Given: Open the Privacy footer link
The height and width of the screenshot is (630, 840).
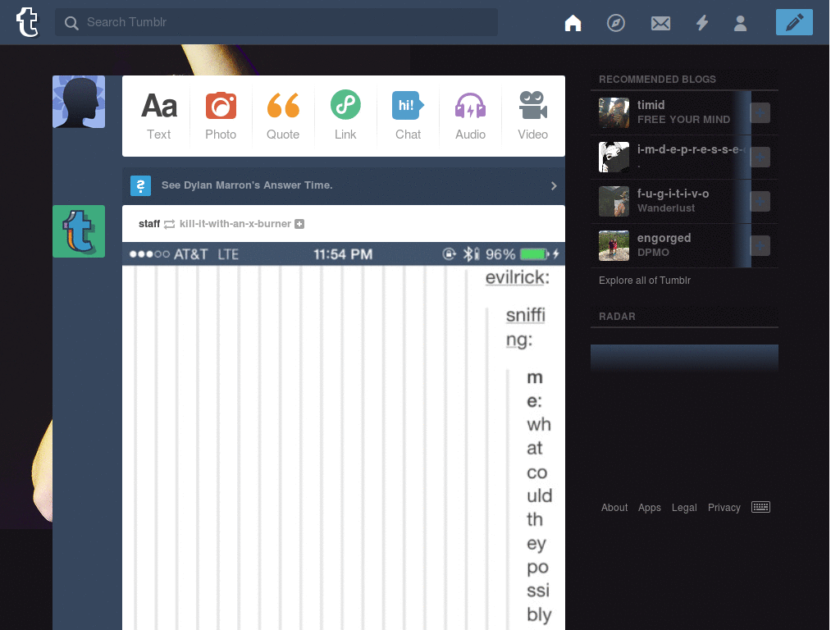Looking at the screenshot, I should 724,507.
